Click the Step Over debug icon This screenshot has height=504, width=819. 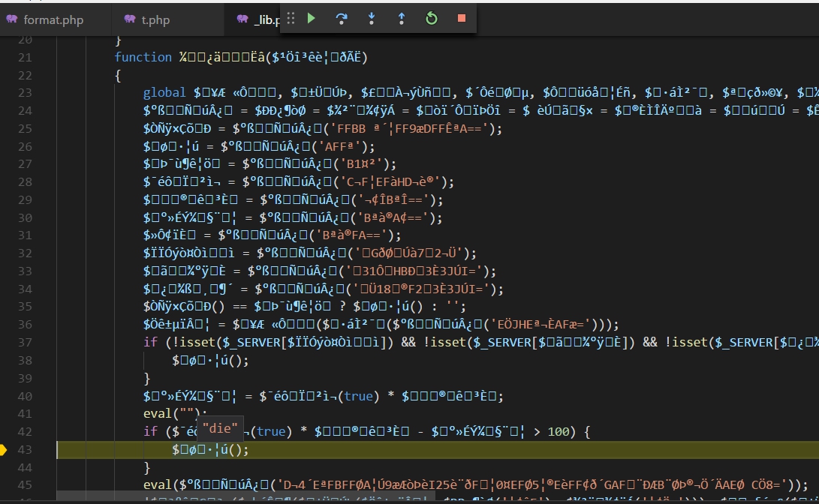341,18
